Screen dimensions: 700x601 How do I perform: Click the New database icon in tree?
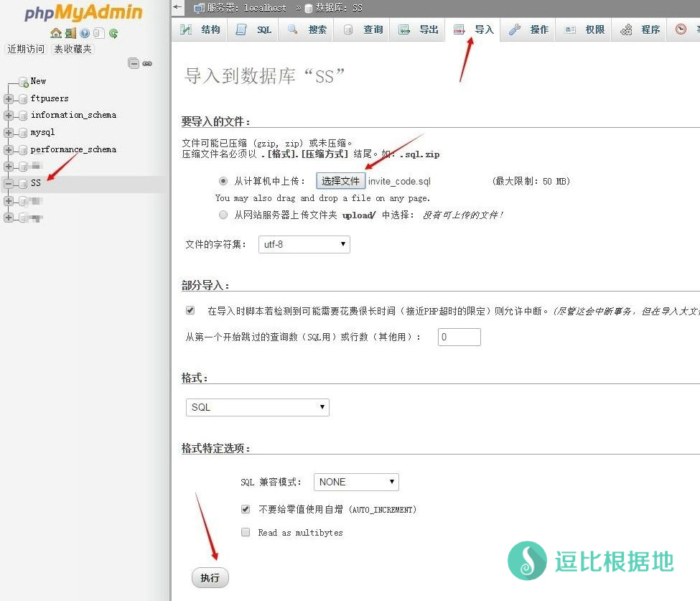coord(24,82)
